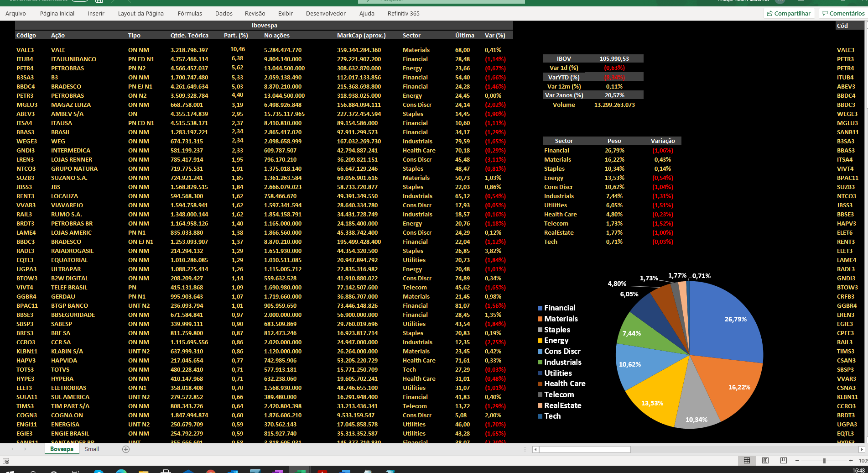
Task: Click next sheet navigation arrow
Action: click(25, 449)
